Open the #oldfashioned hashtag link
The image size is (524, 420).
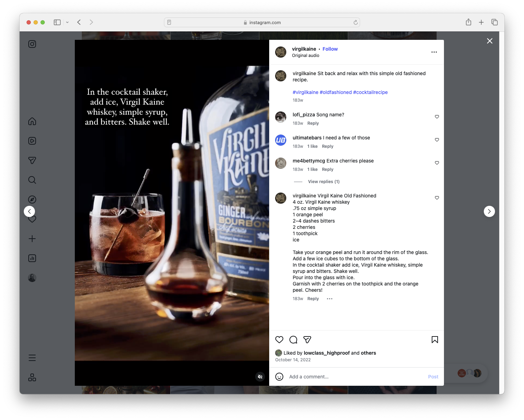336,92
